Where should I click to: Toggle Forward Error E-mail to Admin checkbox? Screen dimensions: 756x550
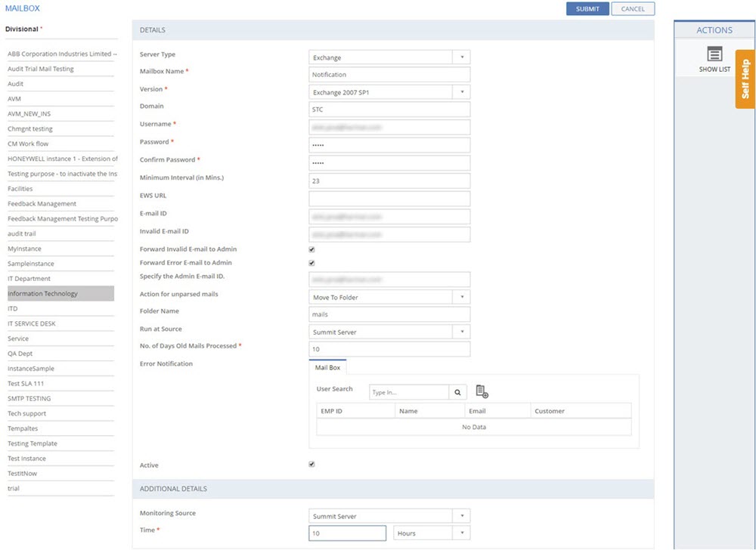[x=311, y=263]
